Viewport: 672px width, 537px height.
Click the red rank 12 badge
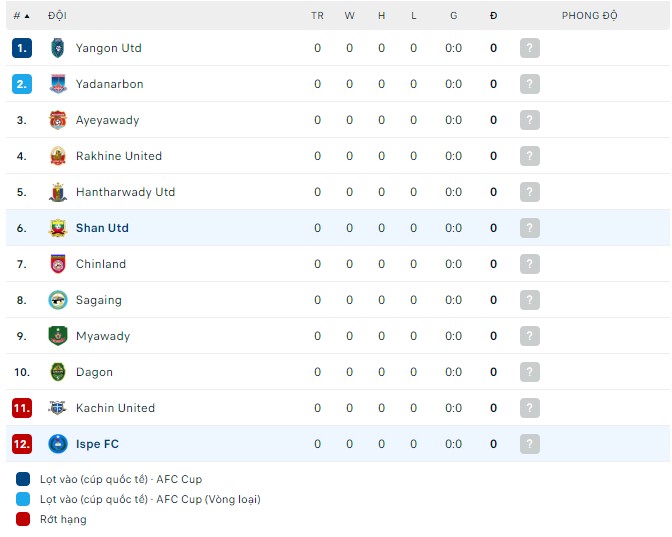22,444
